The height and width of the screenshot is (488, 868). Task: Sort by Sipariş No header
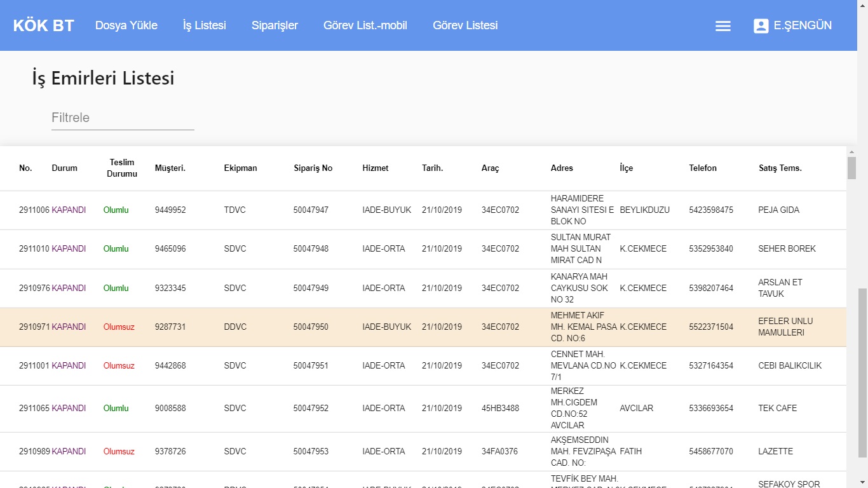point(313,168)
